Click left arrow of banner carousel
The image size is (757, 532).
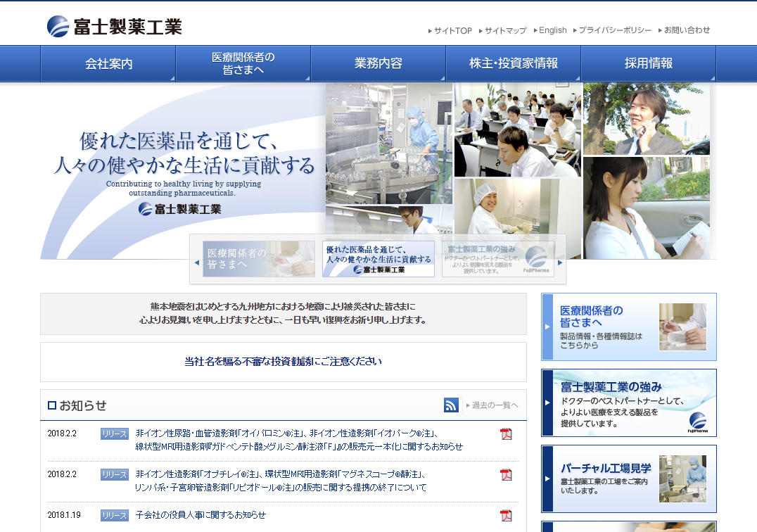point(196,262)
